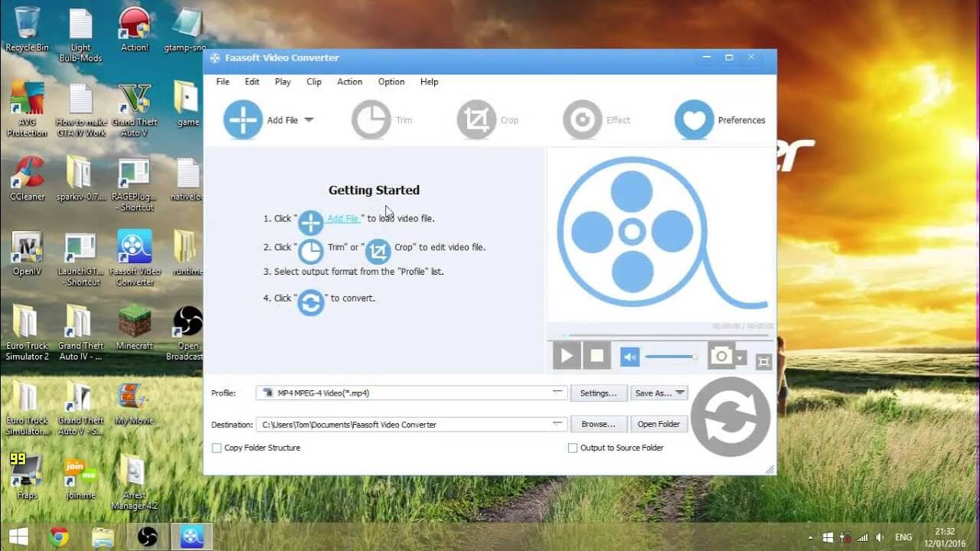Select the Minecraft desktop icon
Screen dimensions: 980x551
coord(135,328)
